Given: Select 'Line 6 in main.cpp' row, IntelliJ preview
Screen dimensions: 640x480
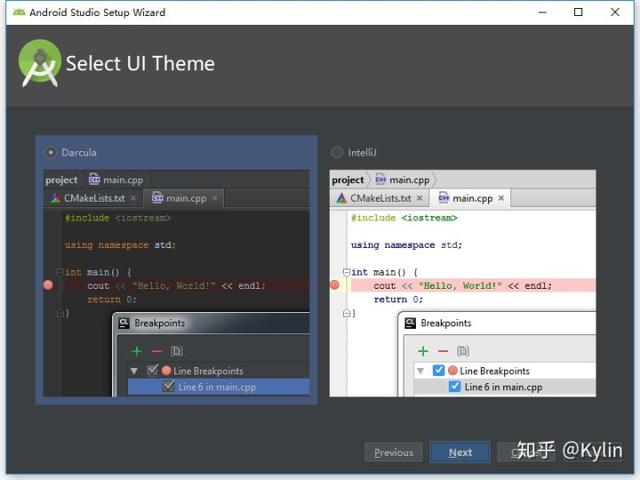Looking at the screenshot, I should tap(505, 387).
